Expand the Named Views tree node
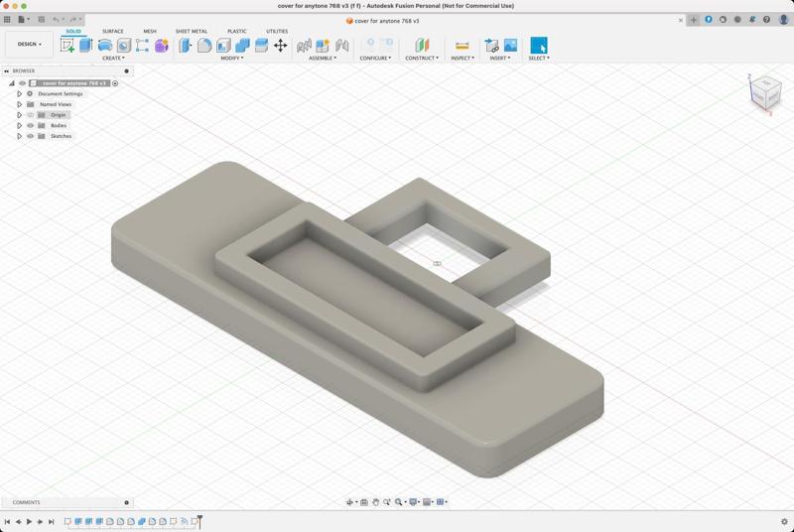Image resolution: width=794 pixels, height=532 pixels. 19,104
